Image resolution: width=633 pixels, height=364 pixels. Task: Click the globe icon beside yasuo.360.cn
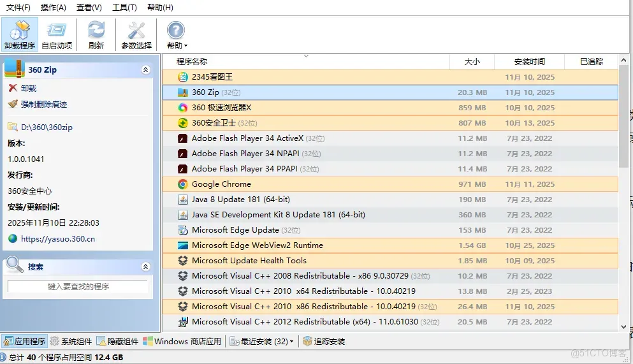[13, 238]
